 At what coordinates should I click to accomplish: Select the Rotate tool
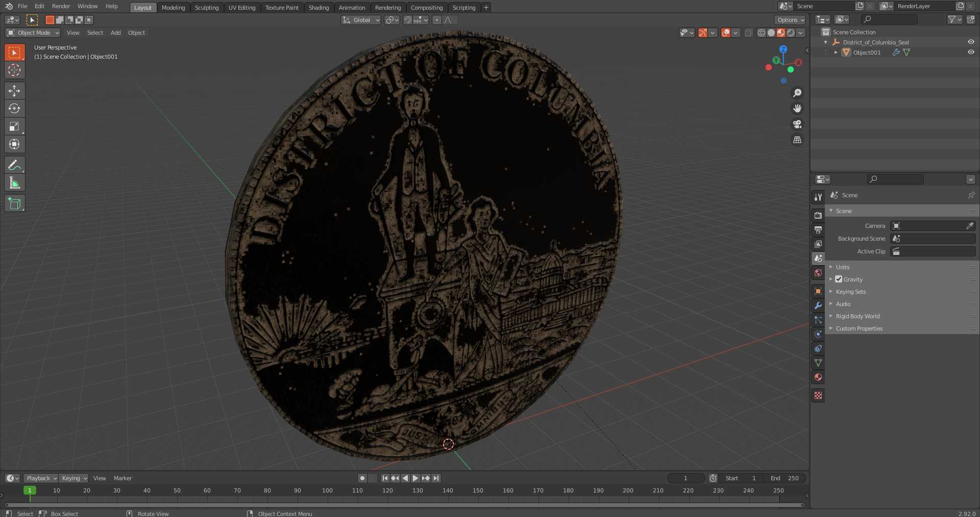(14, 108)
